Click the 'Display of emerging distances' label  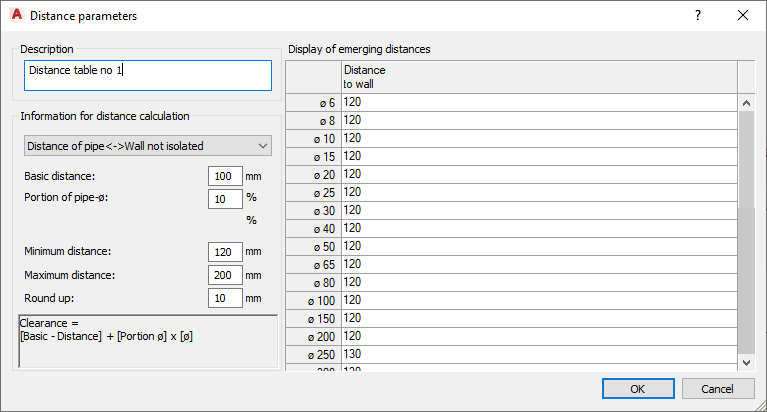359,49
